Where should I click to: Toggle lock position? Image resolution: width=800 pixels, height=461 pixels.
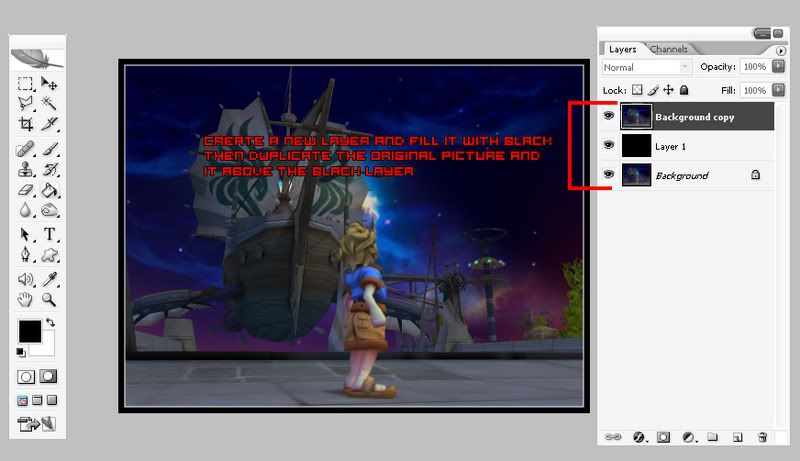pyautogui.click(x=668, y=90)
